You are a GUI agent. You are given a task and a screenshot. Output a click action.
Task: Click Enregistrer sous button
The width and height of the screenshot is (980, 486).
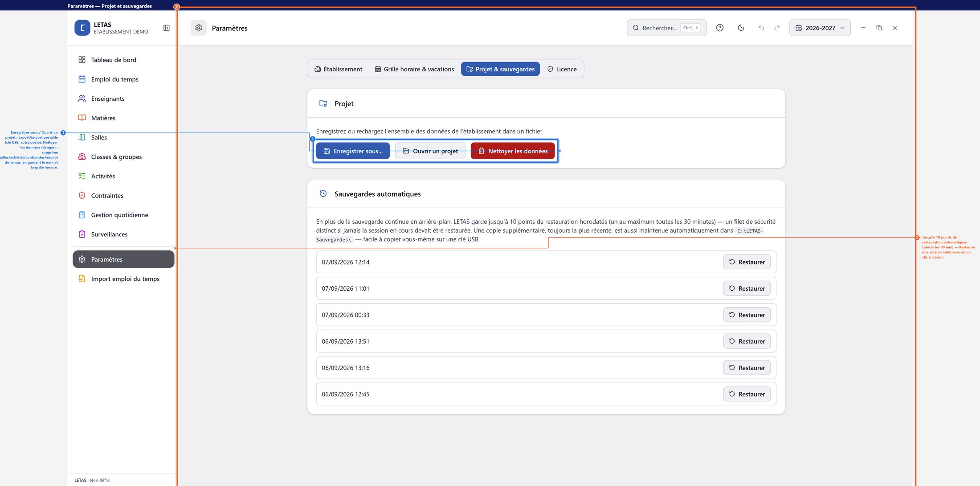pos(353,151)
